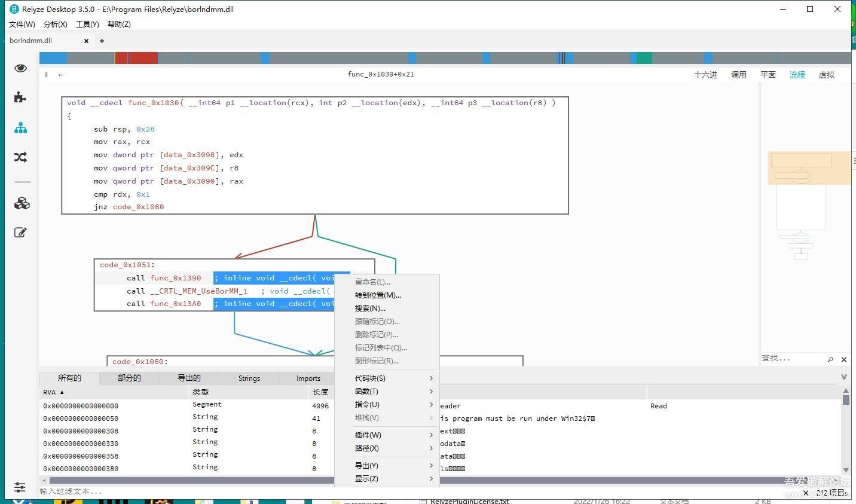Open the sliders settings icon at bottom-left
The width and height of the screenshot is (856, 504).
coord(20,487)
